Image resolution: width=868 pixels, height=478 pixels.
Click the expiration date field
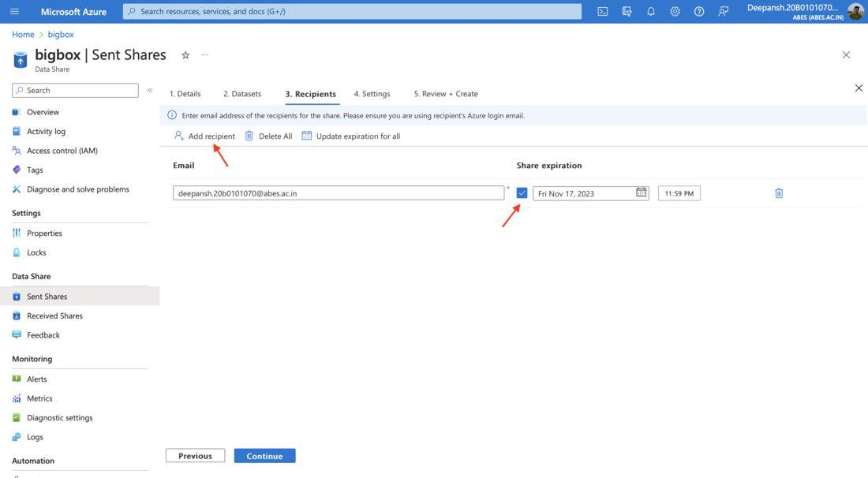click(x=591, y=193)
